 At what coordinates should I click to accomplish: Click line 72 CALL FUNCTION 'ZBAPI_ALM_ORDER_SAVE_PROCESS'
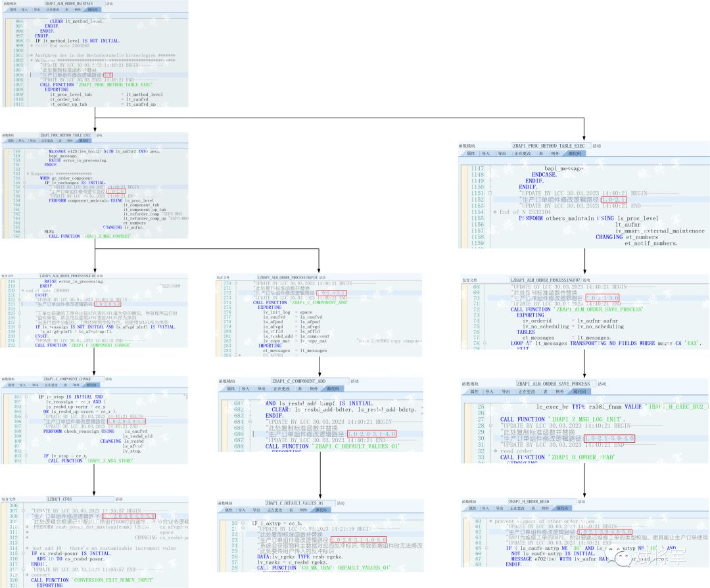click(577, 309)
